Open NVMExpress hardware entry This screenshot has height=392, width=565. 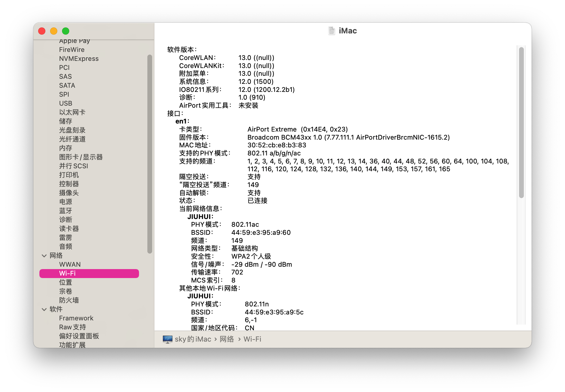point(79,58)
